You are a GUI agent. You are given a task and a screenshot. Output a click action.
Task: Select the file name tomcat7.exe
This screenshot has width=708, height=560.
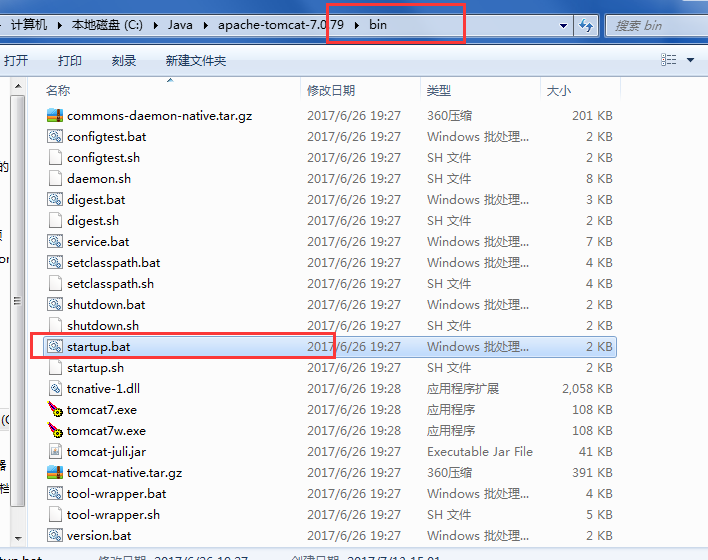(102, 410)
